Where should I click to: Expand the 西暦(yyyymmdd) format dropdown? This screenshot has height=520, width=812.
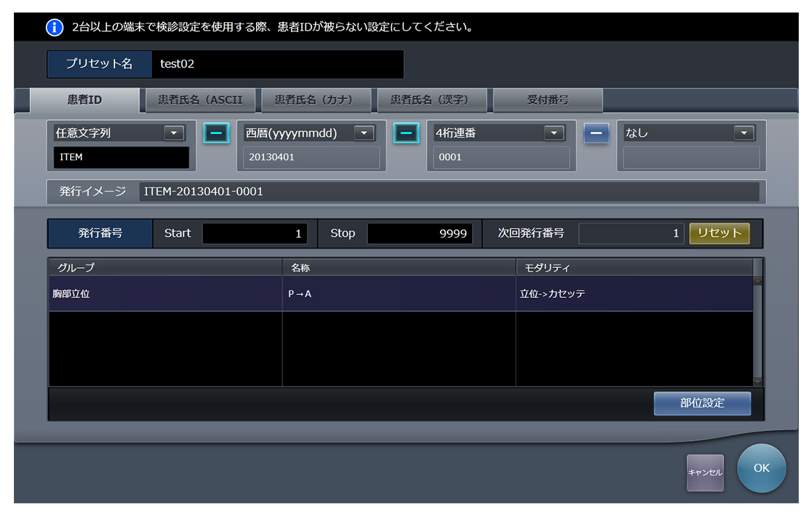(364, 133)
